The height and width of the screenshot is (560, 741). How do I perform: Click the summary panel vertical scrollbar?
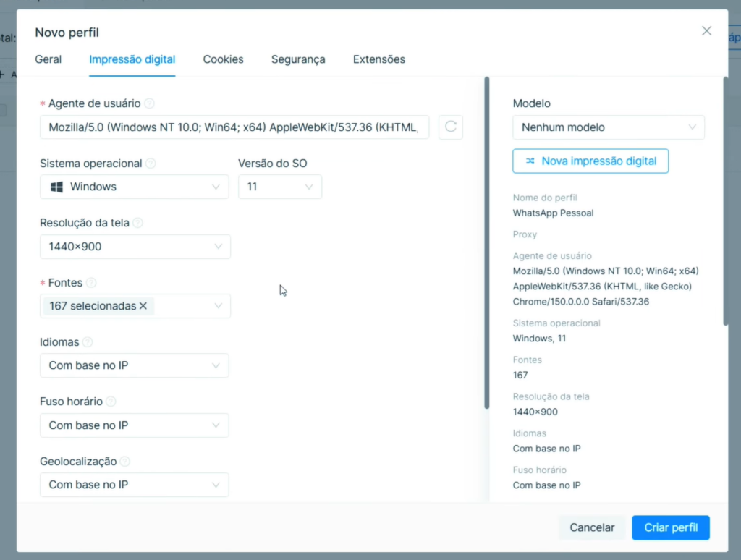(x=725, y=201)
